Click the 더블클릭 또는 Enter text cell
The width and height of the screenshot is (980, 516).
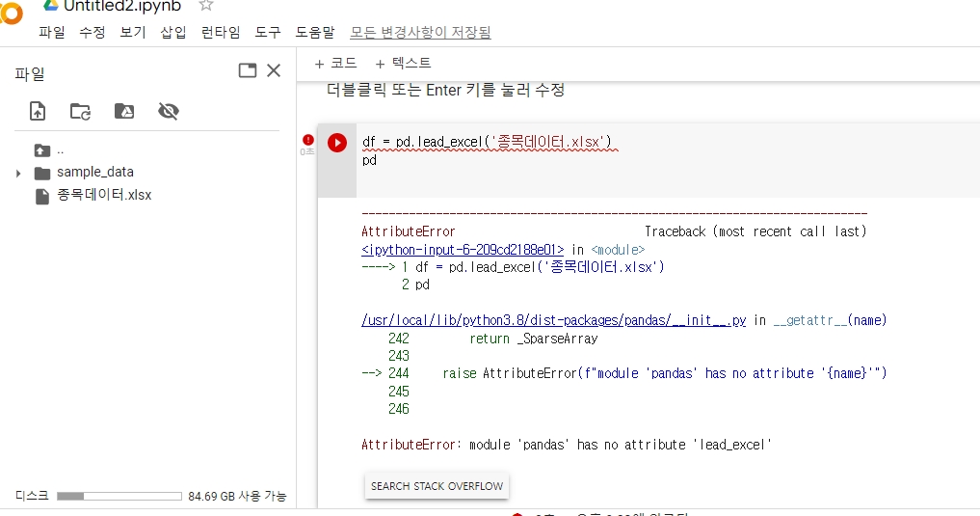pyautogui.click(x=445, y=90)
